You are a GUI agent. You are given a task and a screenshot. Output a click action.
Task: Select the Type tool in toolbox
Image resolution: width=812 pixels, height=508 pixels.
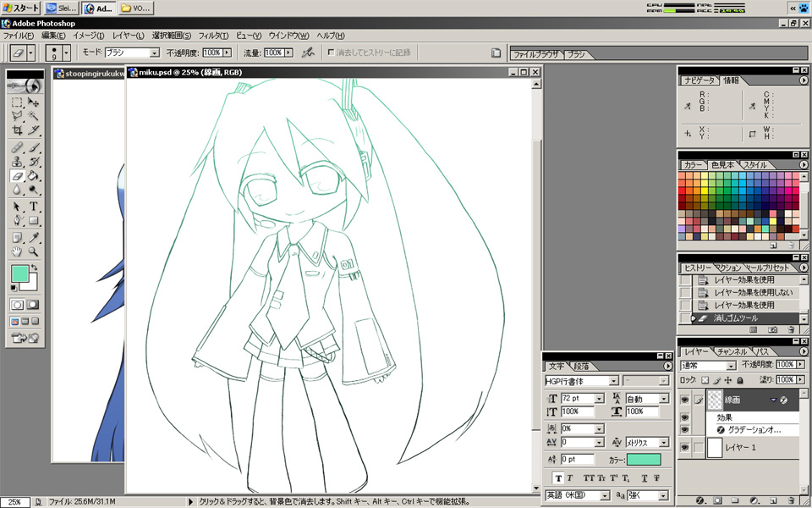point(33,207)
